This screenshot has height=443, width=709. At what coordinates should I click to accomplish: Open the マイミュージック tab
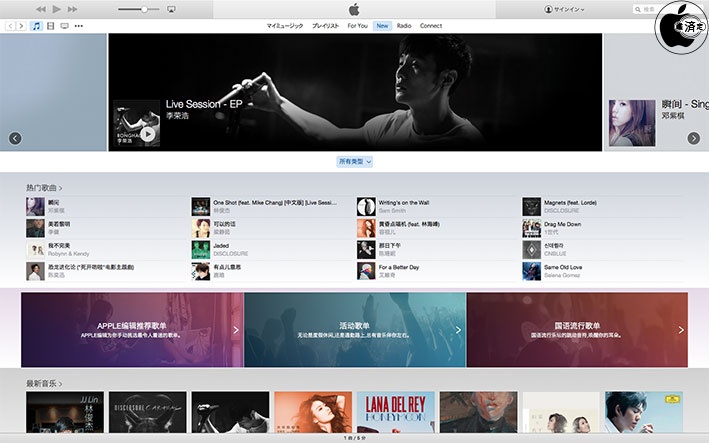tap(285, 26)
